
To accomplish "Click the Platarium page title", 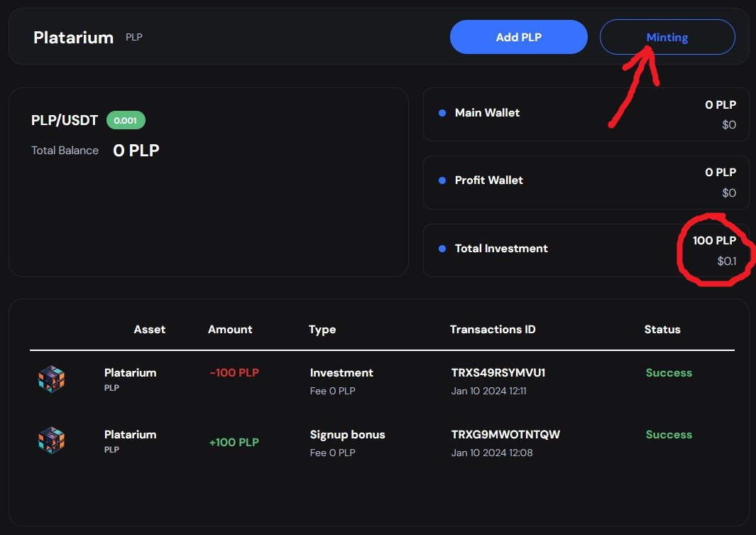I will [73, 37].
